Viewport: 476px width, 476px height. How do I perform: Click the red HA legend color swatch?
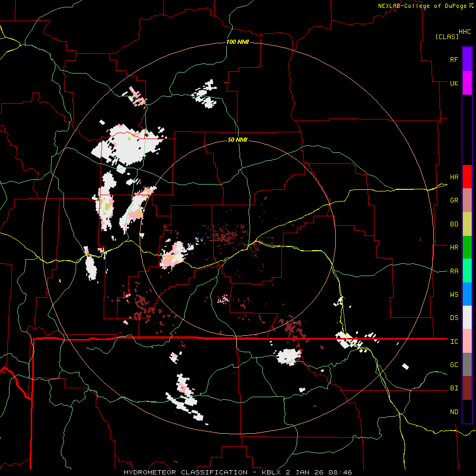467,177
